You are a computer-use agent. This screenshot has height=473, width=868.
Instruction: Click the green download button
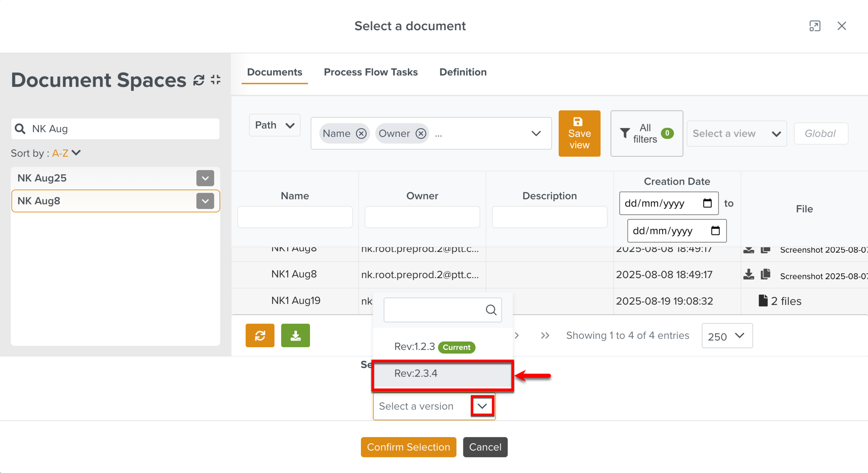[x=295, y=335]
